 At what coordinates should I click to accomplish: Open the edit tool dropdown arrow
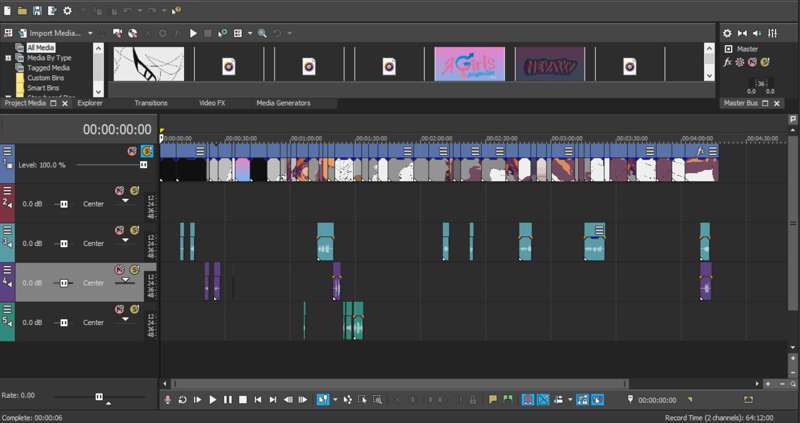pos(335,400)
